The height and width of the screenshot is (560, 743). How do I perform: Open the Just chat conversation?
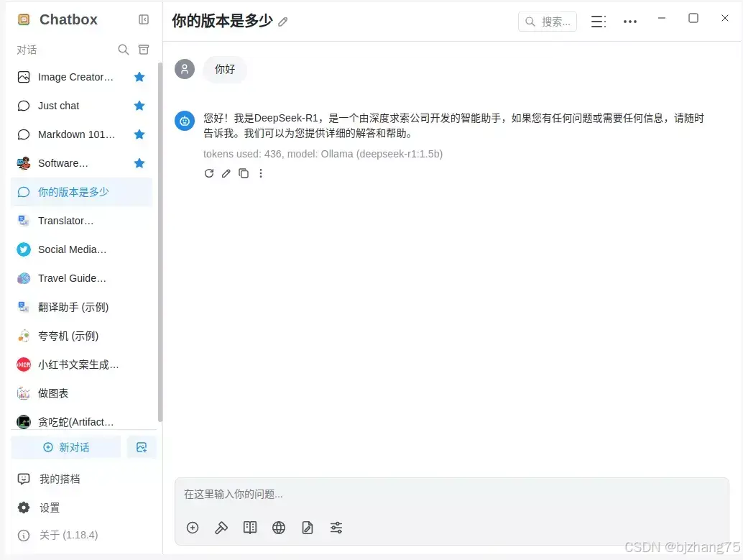click(x=81, y=106)
